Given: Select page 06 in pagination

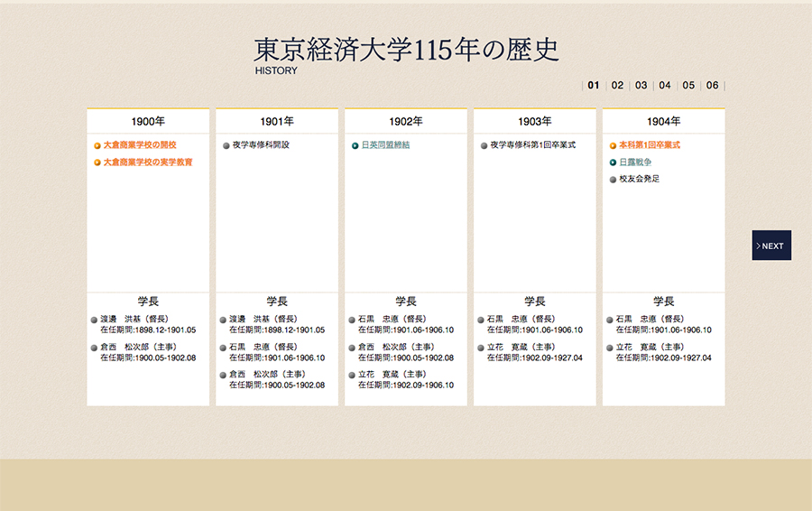Looking at the screenshot, I should pyautogui.click(x=713, y=85).
